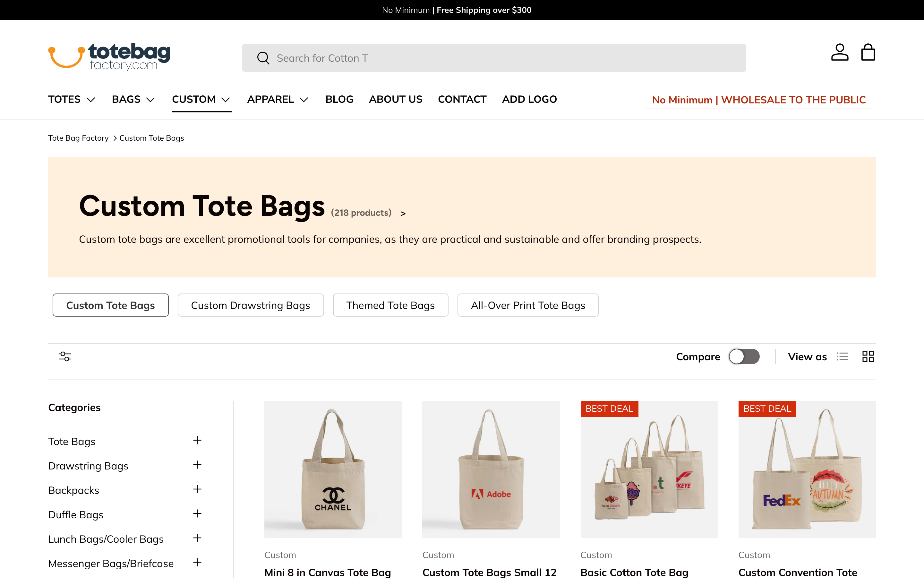924x578 pixels.
Task: Open Custom Convention Tote product
Action: point(798,572)
